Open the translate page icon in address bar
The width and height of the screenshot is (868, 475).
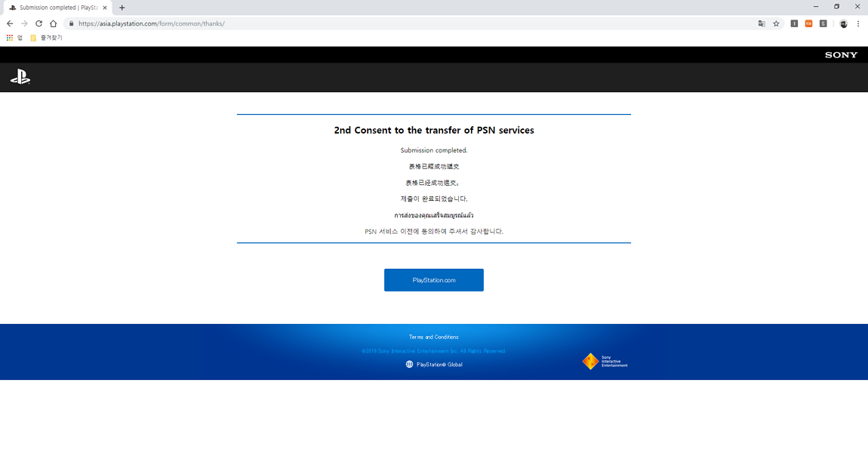(762, 23)
